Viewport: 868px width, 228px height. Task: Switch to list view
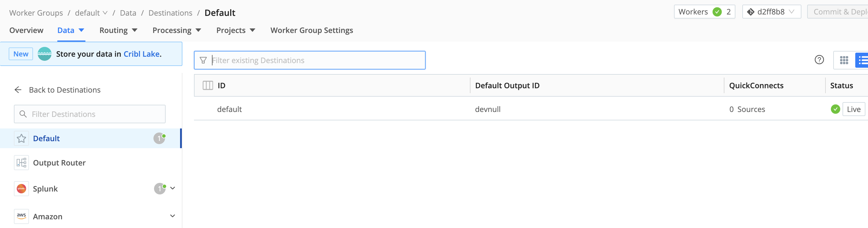(x=862, y=60)
